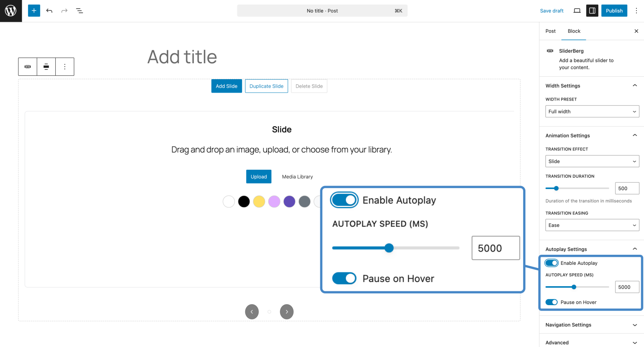Click the Publish button
Viewport: 644px width, 347px height.
pos(614,10)
